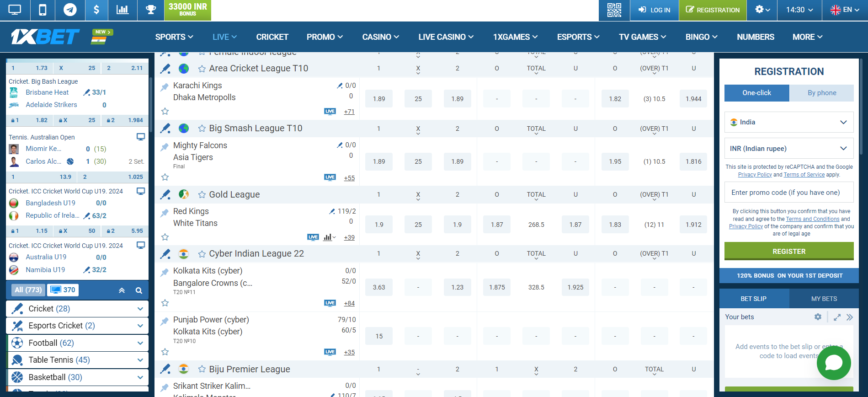Open the LIVE CASINO menu
Image resolution: width=868 pixels, height=397 pixels.
point(446,37)
